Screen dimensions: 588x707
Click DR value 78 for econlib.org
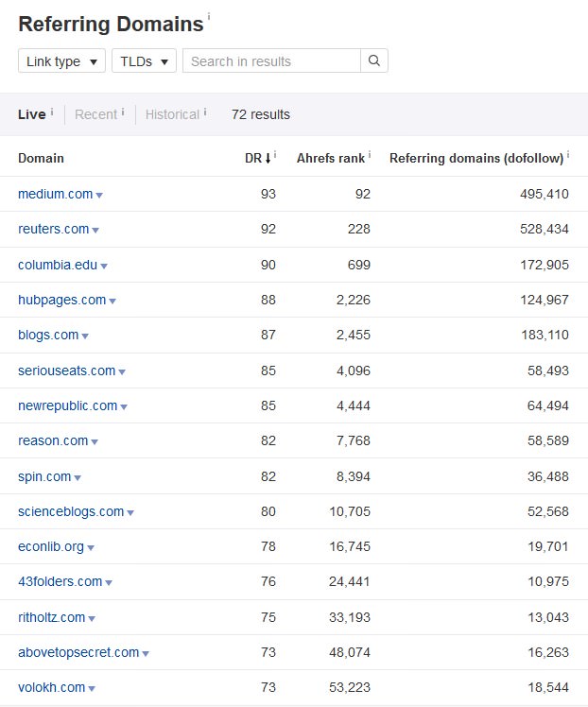(x=268, y=546)
